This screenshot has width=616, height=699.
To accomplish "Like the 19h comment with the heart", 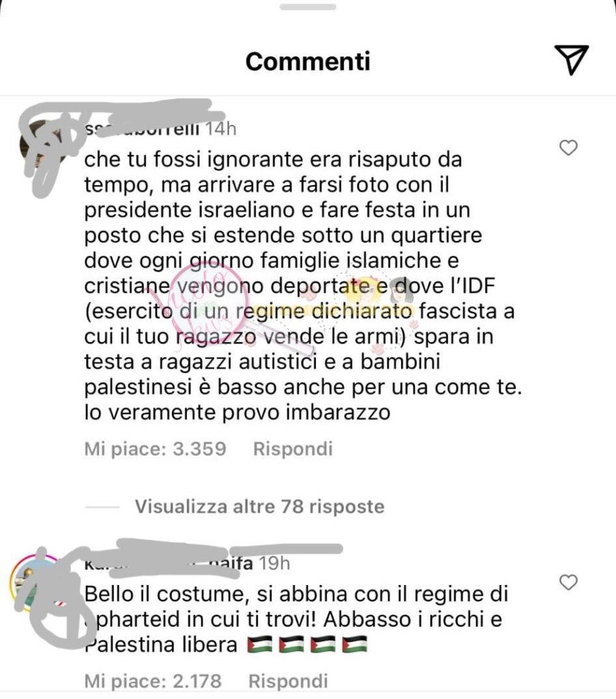I will point(568,582).
